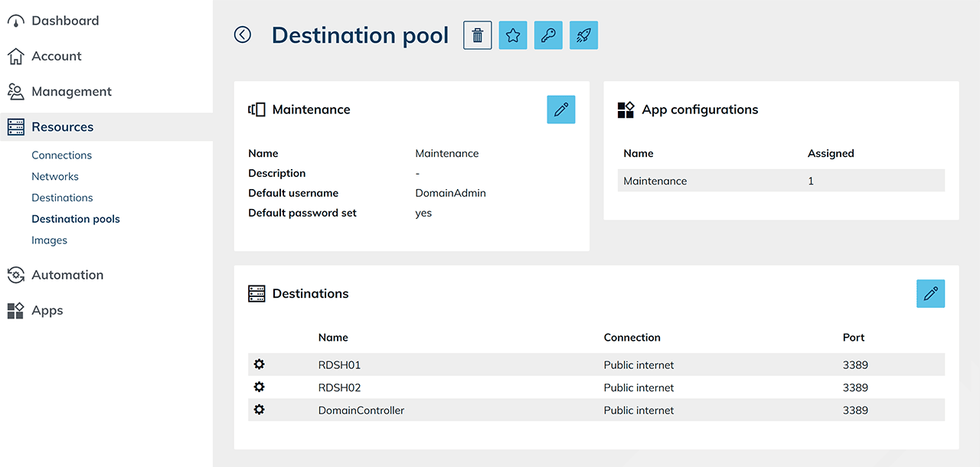Open gear settings for DomainController

(260, 410)
